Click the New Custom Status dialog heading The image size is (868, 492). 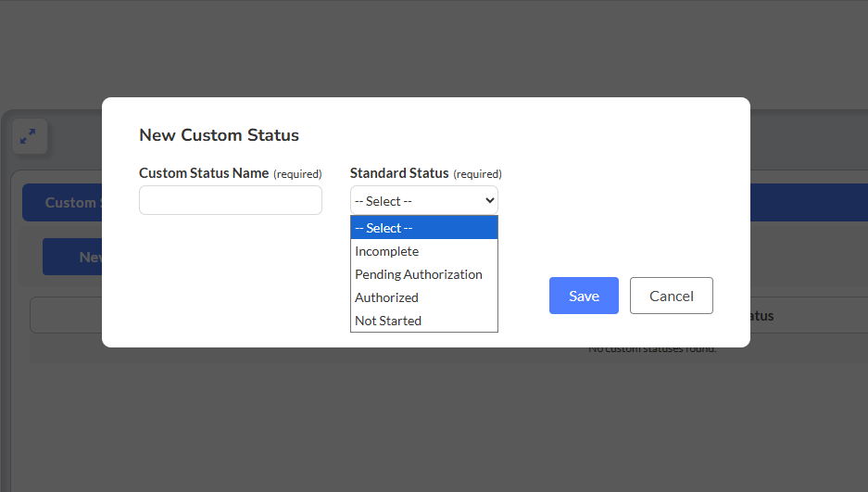[x=219, y=135]
